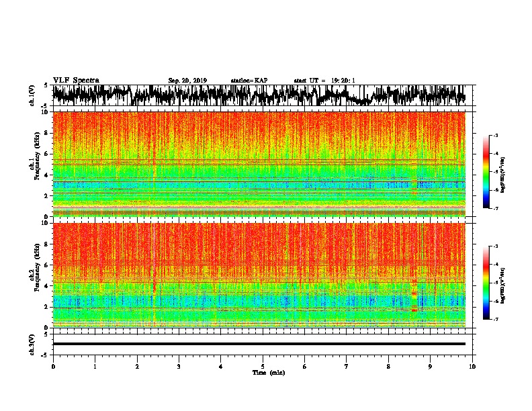Click the ch.1 voltage waveform trace
Viewport: 532px width, 411px height.
point(259,95)
